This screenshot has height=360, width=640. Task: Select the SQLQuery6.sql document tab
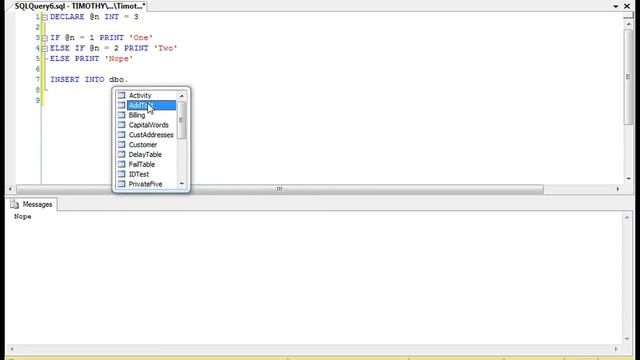[80, 6]
